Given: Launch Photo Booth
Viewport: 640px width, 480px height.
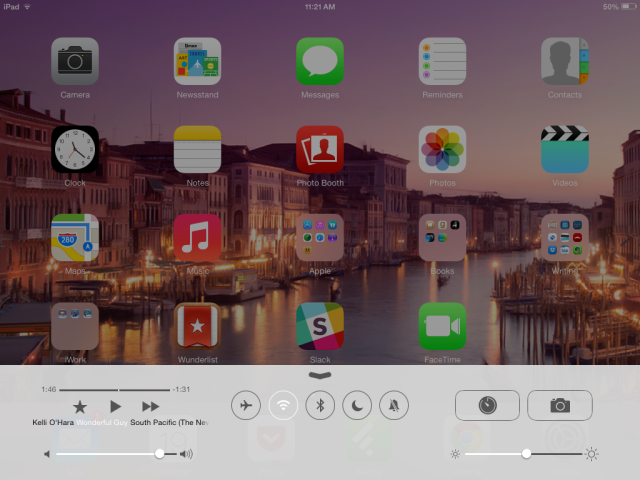Looking at the screenshot, I should (x=320, y=149).
